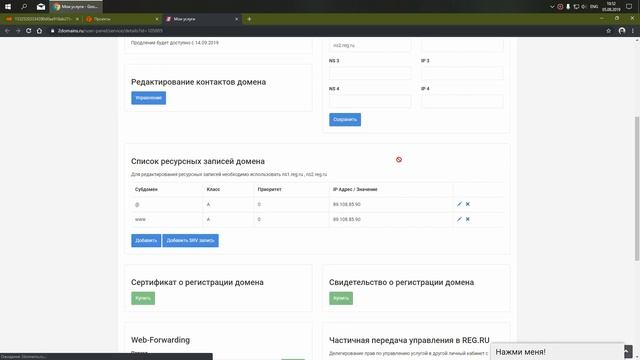Open the browser home page
Image resolution: width=640 pixels, height=360 pixels.
click(39, 31)
